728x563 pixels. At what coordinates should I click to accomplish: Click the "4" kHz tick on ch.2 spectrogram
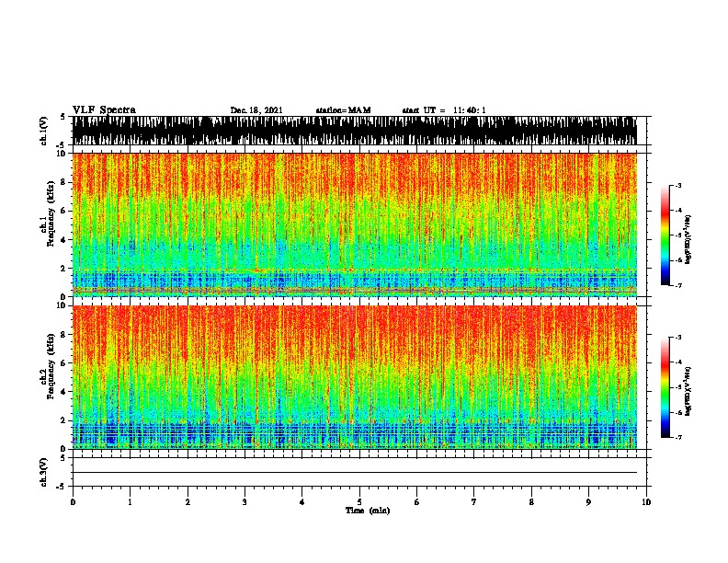point(64,392)
